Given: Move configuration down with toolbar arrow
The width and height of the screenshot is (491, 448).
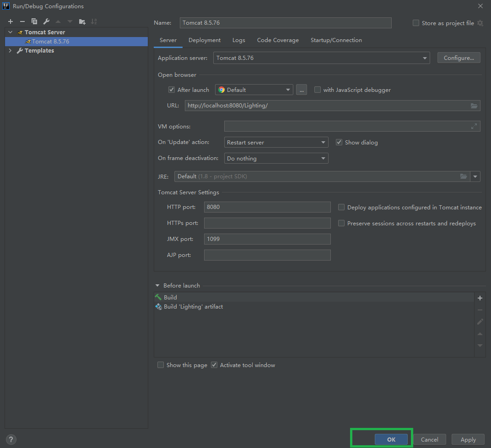Looking at the screenshot, I should [x=70, y=21].
